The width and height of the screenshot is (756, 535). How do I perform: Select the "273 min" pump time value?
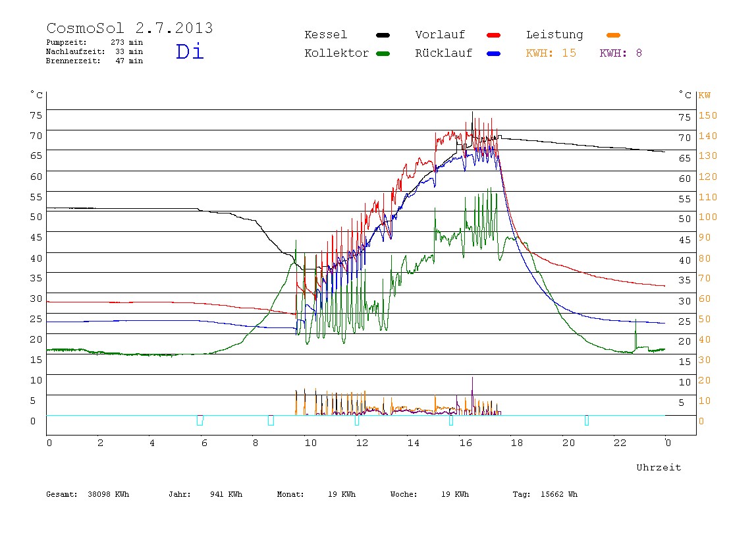(127, 42)
